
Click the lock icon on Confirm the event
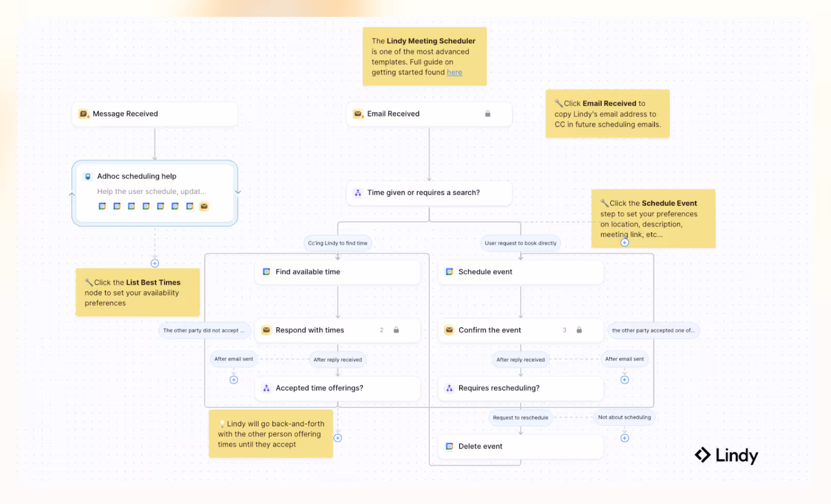pos(579,330)
